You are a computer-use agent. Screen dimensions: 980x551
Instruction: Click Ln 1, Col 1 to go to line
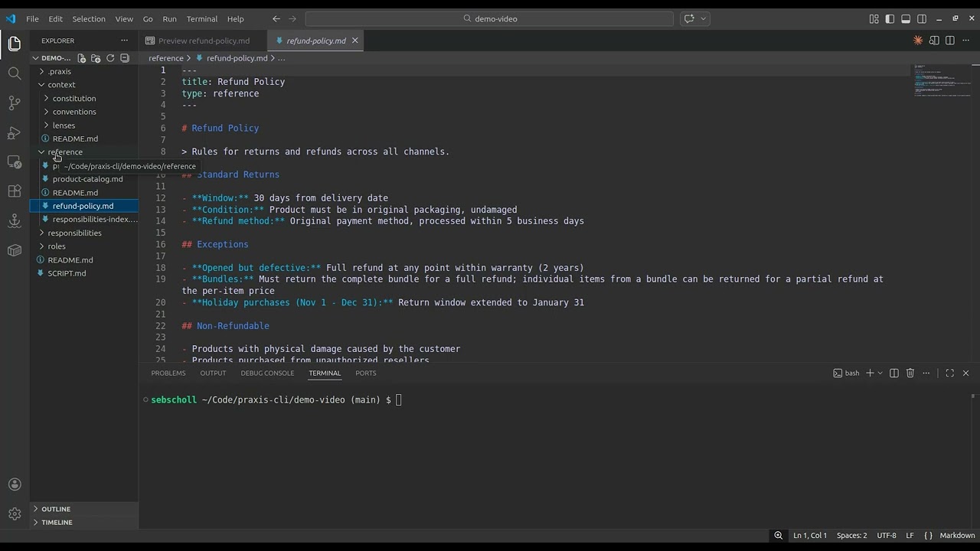(x=809, y=535)
